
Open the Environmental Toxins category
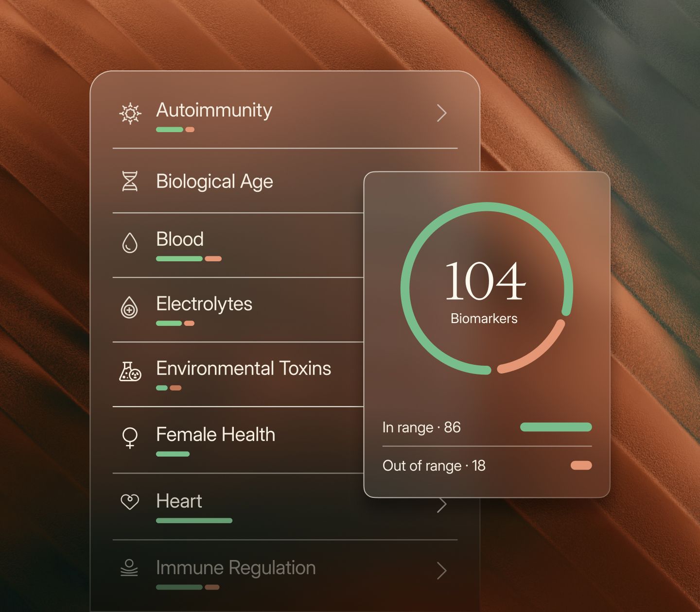(x=244, y=368)
